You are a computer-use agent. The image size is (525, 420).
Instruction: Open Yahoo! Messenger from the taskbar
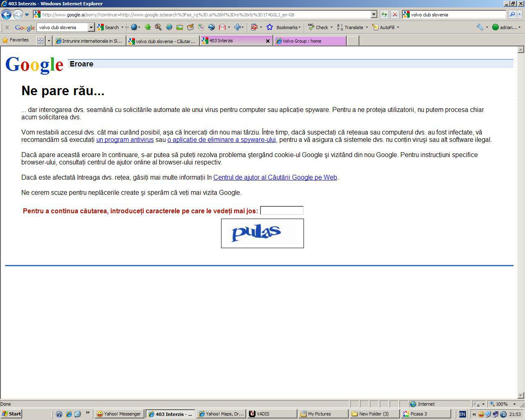pos(119,414)
